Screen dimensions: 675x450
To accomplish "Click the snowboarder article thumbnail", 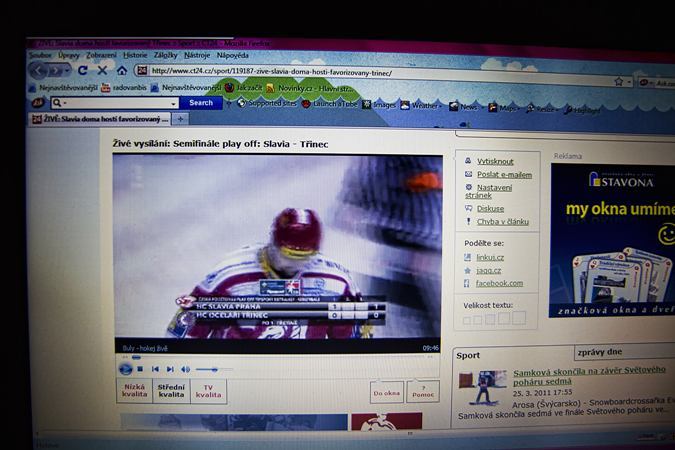I will [483, 387].
